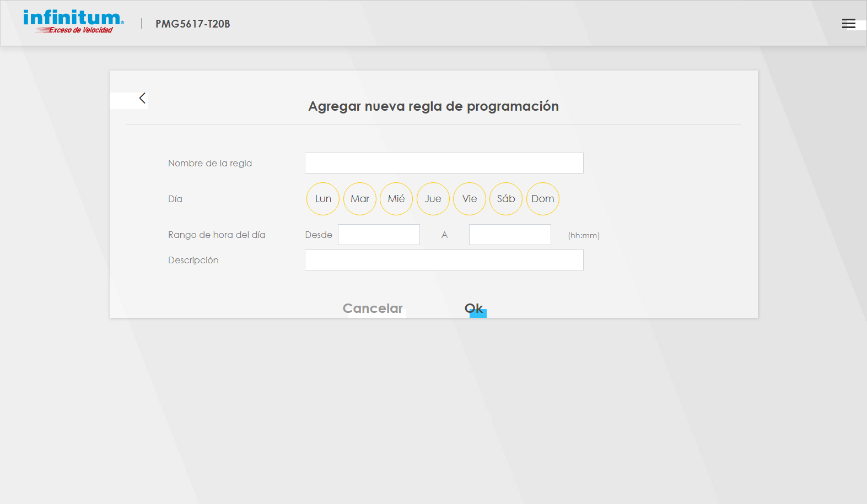Toggle the Jue day selector
Viewport: 867px width, 504px height.
pos(433,199)
